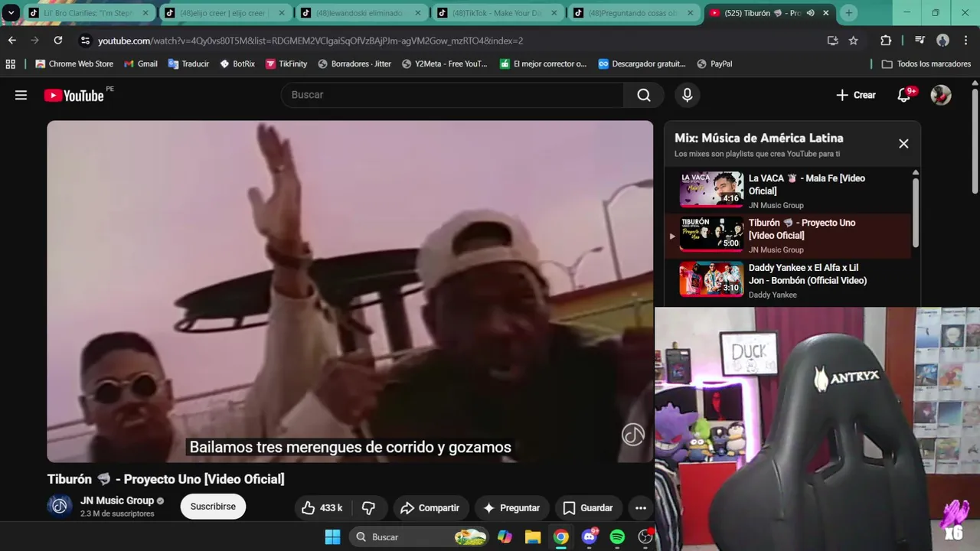Play La VACA - Mala Fe thumbnail
Screen dimensions: 980x551
(711, 190)
